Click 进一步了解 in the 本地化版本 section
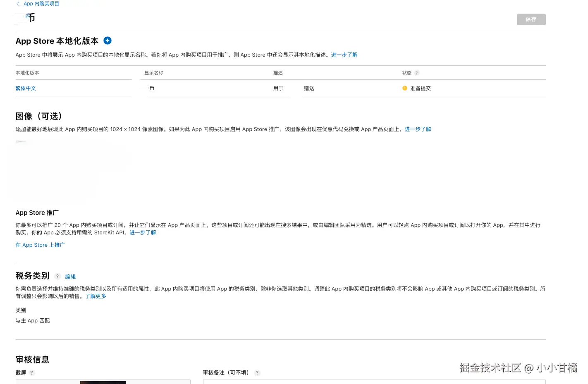Image resolution: width=588 pixels, height=384 pixels. tap(344, 55)
